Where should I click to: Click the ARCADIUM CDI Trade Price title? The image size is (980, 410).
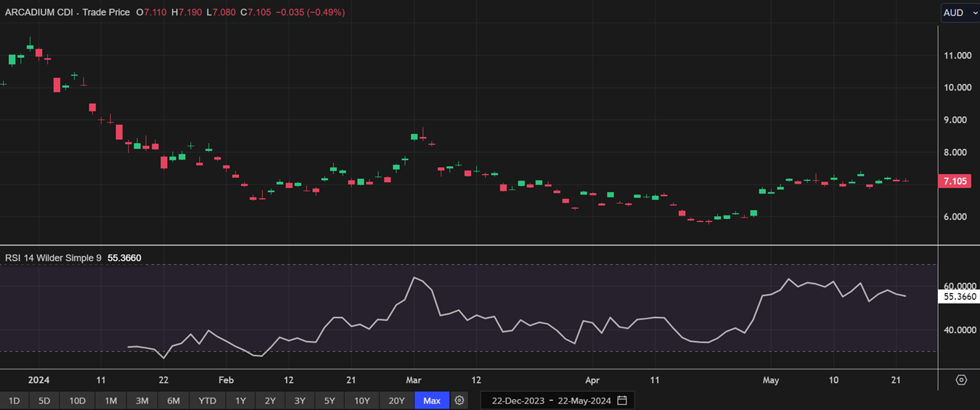point(68,12)
